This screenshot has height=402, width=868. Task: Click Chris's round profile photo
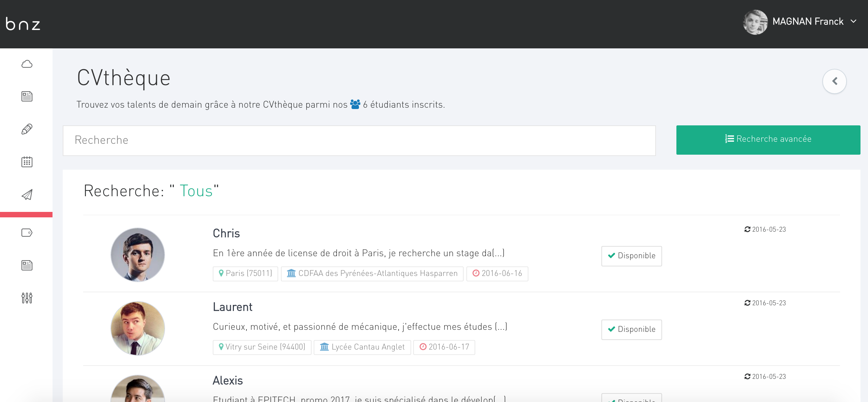[138, 254]
